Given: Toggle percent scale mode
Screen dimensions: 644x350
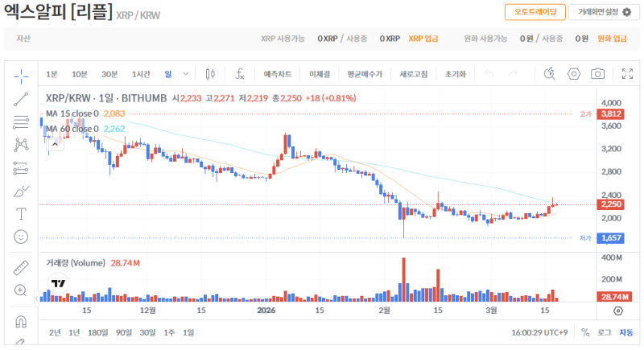Looking at the screenshot, I should click(585, 332).
